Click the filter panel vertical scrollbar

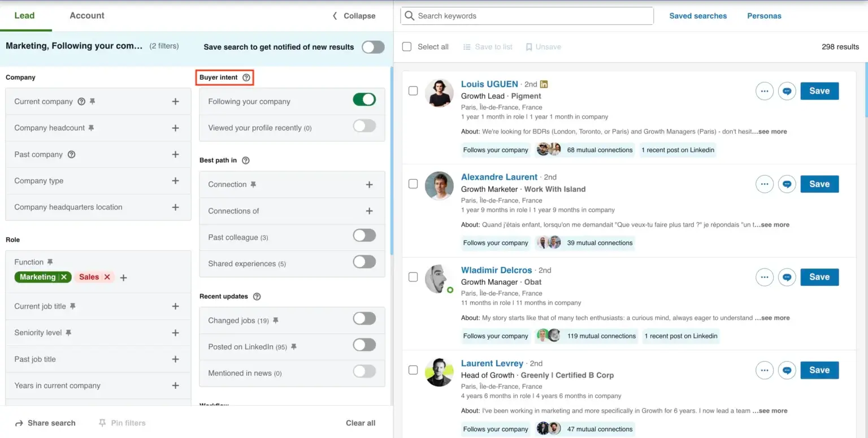pyautogui.click(x=392, y=161)
